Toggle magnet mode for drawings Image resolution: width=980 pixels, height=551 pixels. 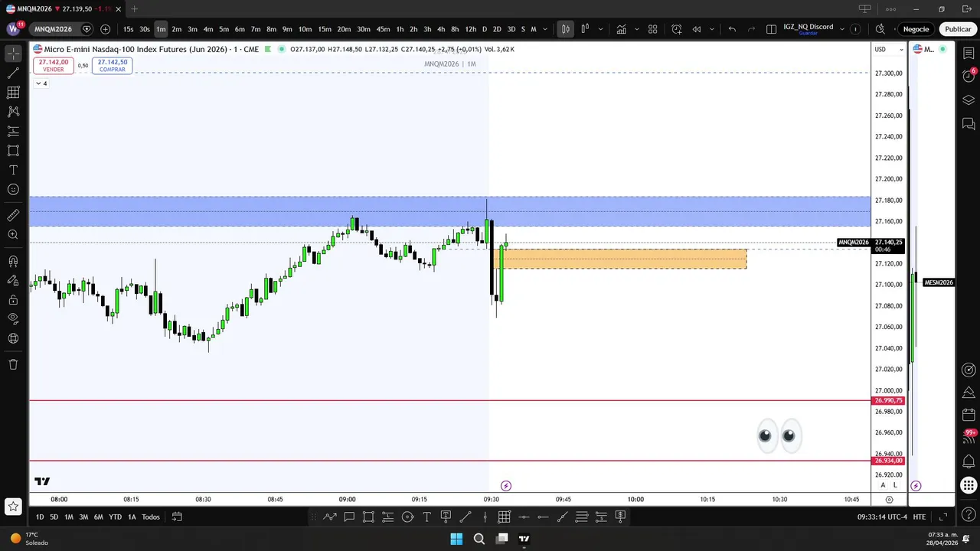pyautogui.click(x=13, y=262)
